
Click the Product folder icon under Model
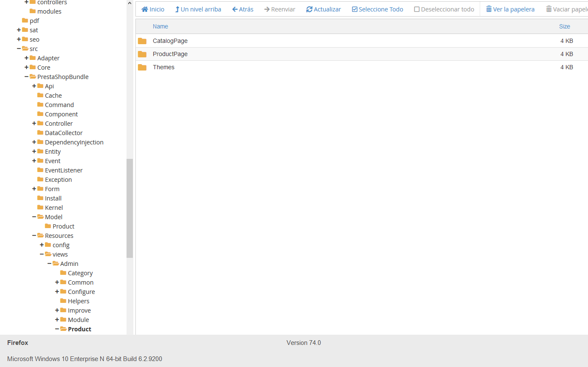48,226
